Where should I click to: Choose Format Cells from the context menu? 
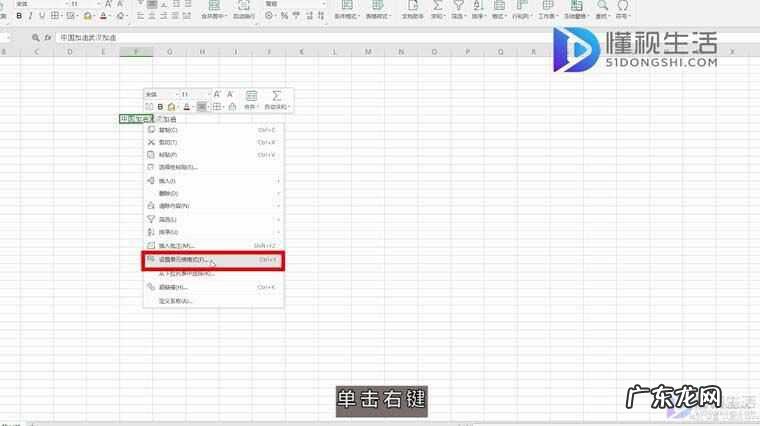coord(213,260)
